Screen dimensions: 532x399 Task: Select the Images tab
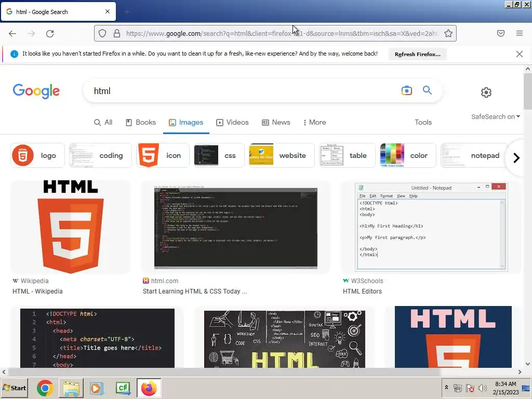(186, 122)
